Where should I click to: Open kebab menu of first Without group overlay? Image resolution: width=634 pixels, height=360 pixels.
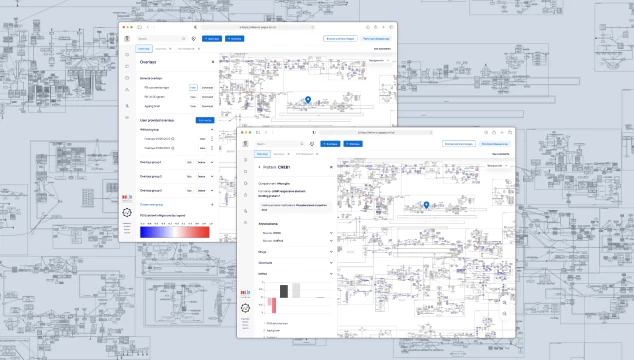212,139
